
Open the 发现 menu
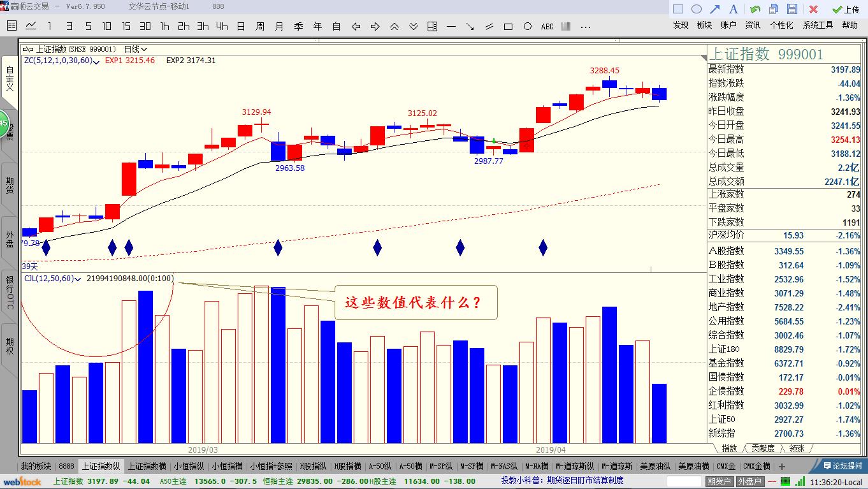click(681, 25)
